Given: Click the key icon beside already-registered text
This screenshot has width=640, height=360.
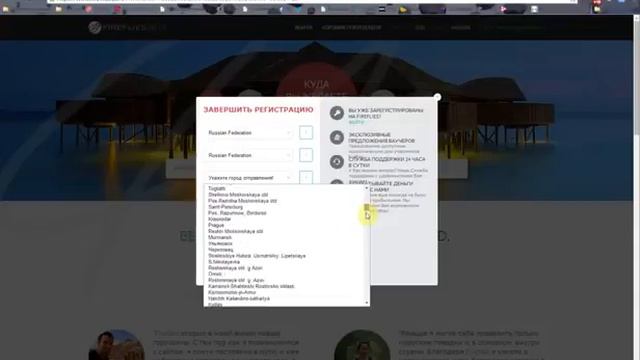Looking at the screenshot, I should click(337, 113).
